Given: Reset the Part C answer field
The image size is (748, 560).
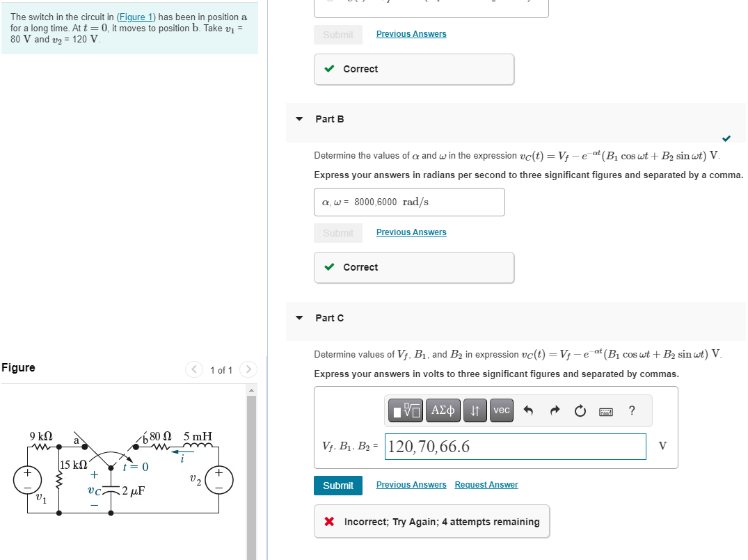Looking at the screenshot, I should point(580,410).
